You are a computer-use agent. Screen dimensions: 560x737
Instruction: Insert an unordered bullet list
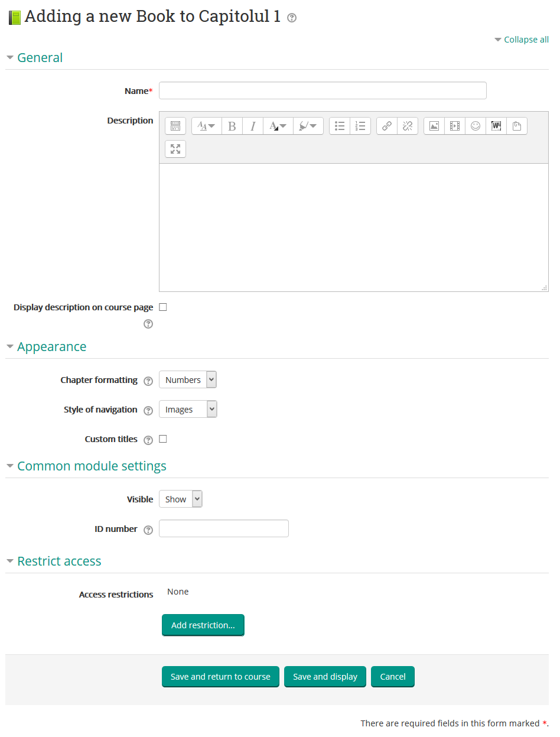coord(340,126)
